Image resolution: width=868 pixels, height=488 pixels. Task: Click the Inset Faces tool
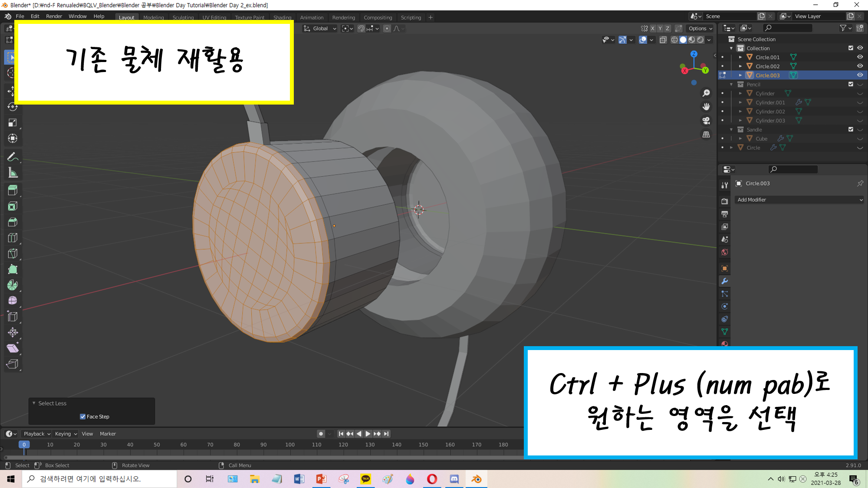click(13, 206)
